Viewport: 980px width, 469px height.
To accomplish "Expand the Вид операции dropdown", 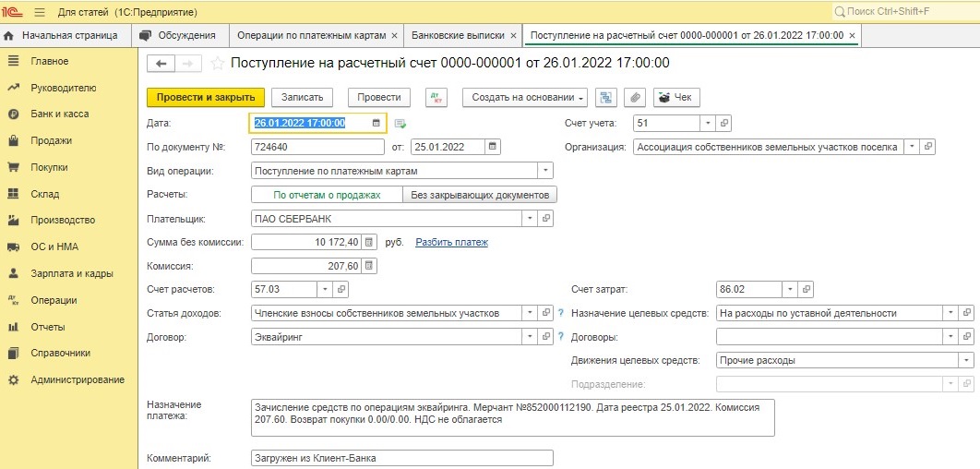I will (x=545, y=171).
